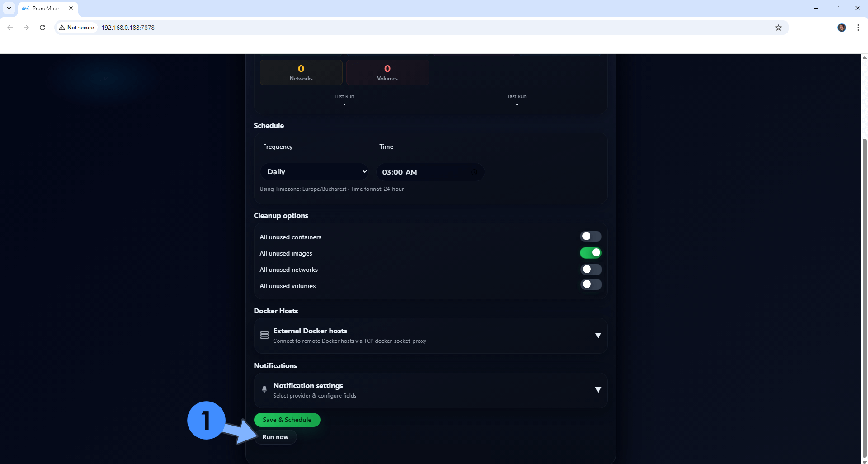Enable the All unused containers toggle

point(591,237)
